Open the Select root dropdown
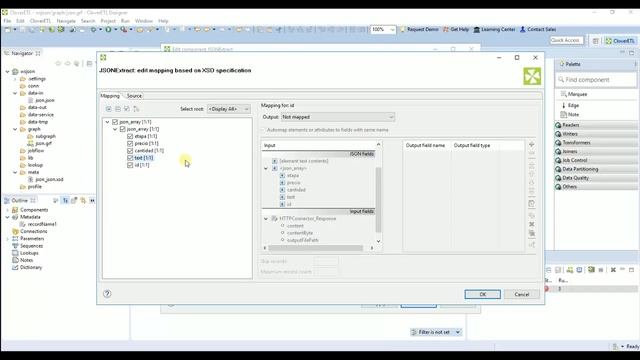 coord(229,109)
